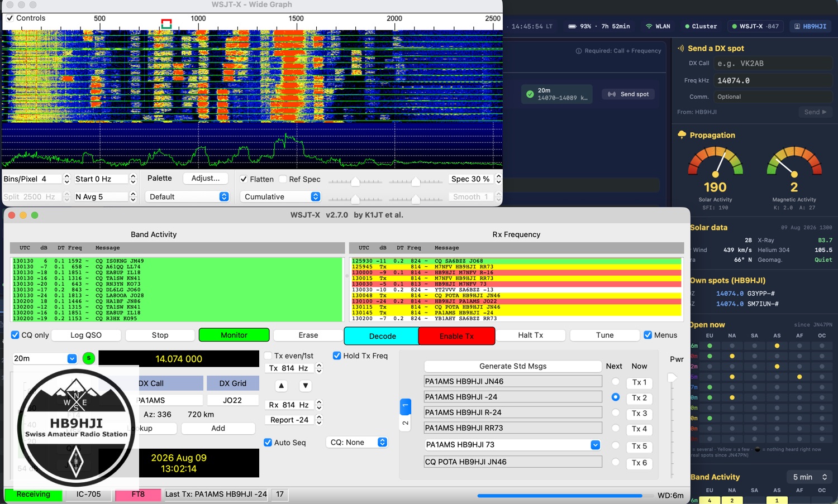Click the N Avg 5 stepper arrows

133,196
